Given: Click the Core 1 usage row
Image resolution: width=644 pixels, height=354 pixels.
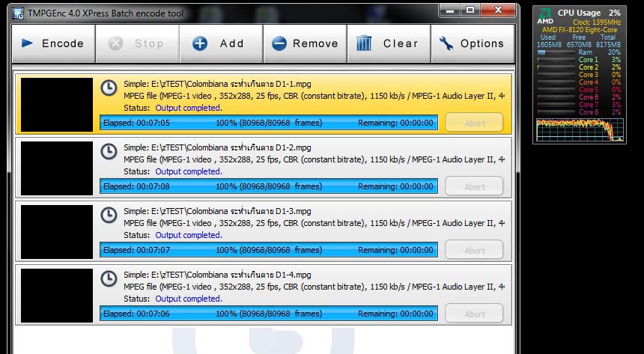Looking at the screenshot, I should [x=579, y=60].
